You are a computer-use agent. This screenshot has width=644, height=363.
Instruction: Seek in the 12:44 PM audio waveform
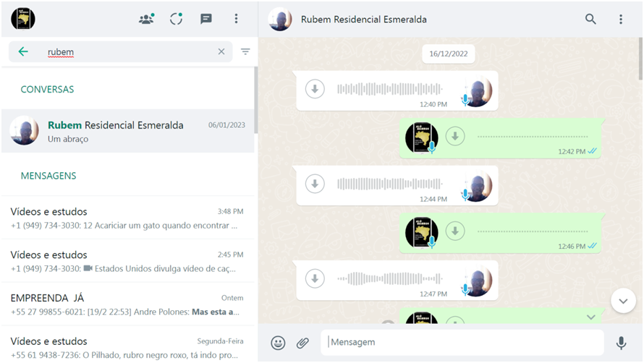390,184
